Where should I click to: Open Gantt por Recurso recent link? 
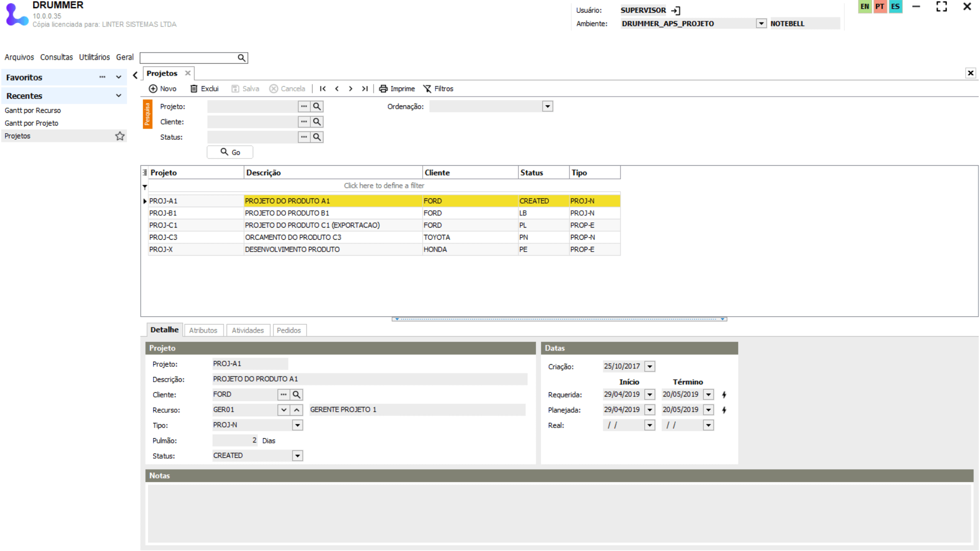point(33,111)
